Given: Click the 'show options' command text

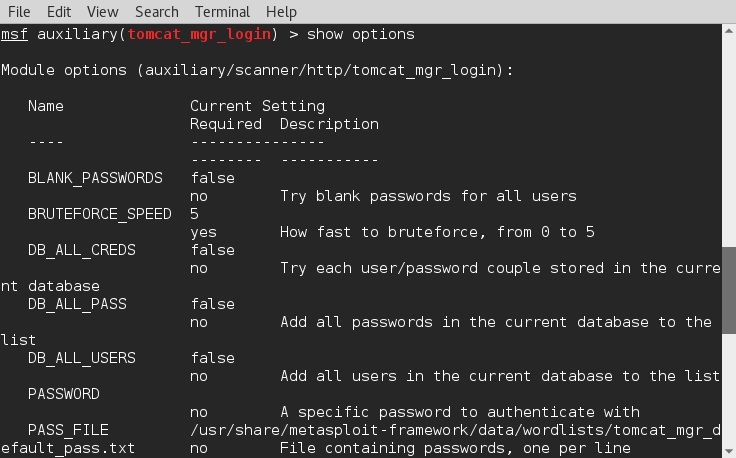Looking at the screenshot, I should (360, 34).
